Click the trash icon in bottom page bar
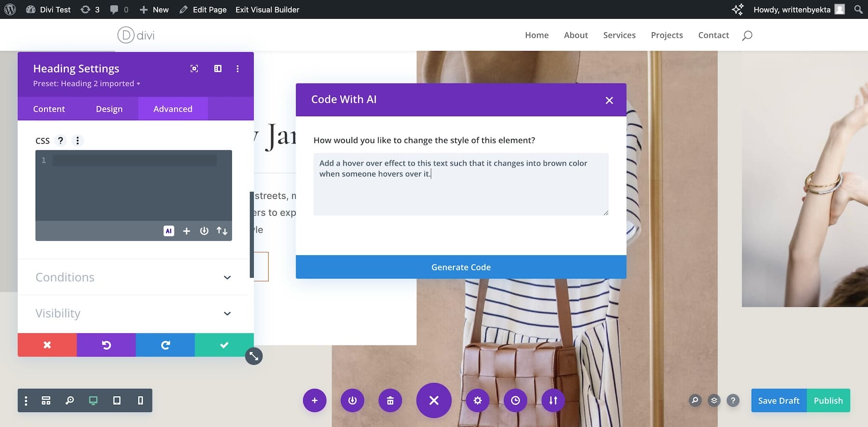 pos(390,400)
